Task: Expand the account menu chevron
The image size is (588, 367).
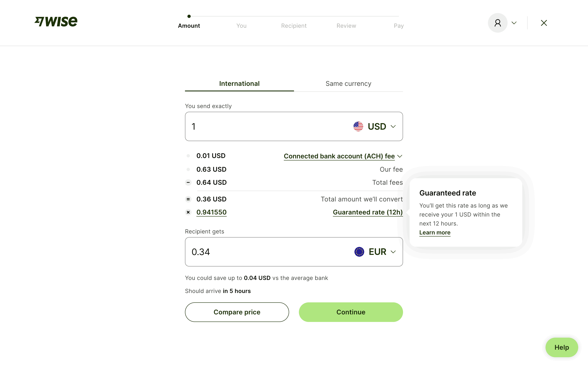Action: coord(514,23)
